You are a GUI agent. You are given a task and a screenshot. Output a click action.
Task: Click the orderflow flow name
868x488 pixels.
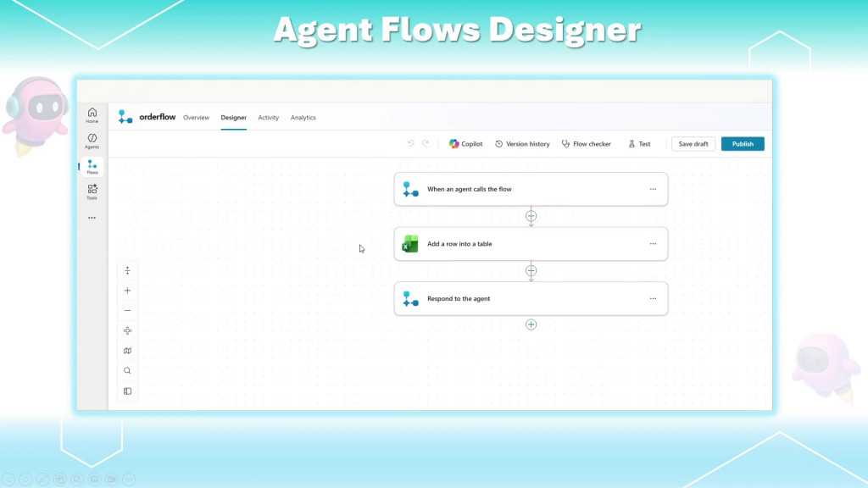(157, 117)
